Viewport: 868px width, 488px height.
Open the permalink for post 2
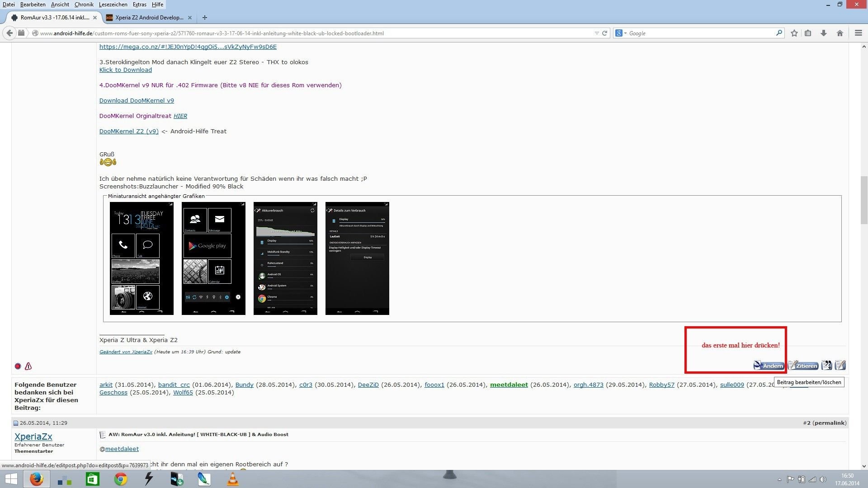click(830, 423)
